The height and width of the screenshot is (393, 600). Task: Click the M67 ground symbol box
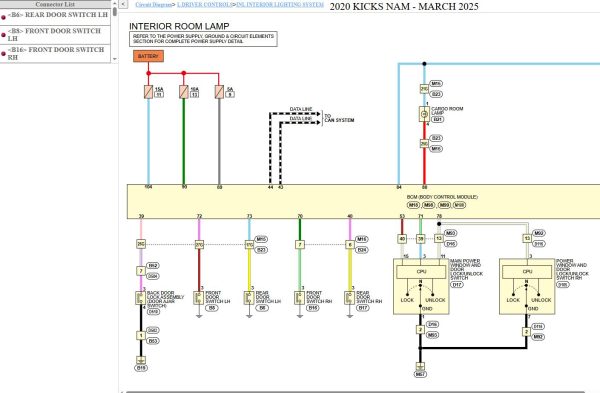(420, 366)
